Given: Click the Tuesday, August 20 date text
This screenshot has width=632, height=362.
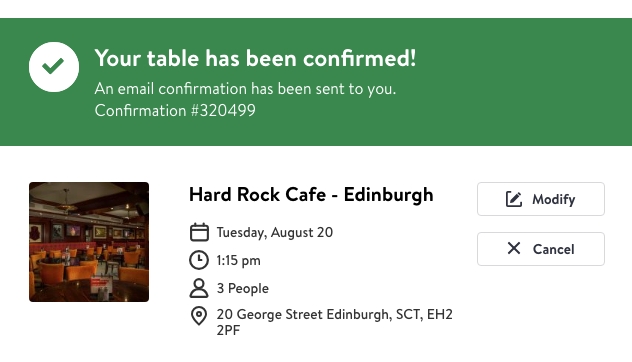Looking at the screenshot, I should (275, 233).
